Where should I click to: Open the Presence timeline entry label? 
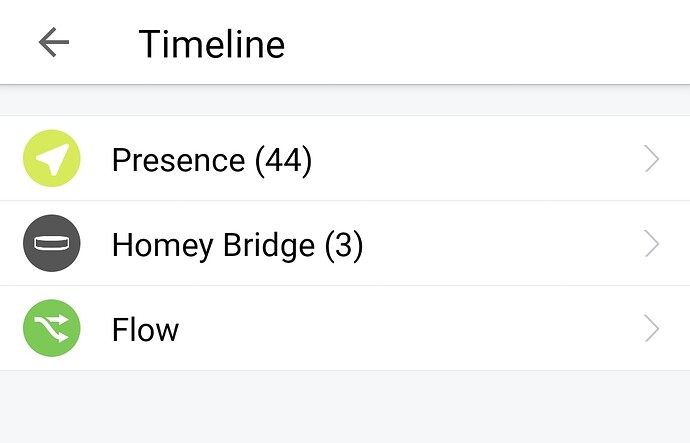click(x=178, y=160)
